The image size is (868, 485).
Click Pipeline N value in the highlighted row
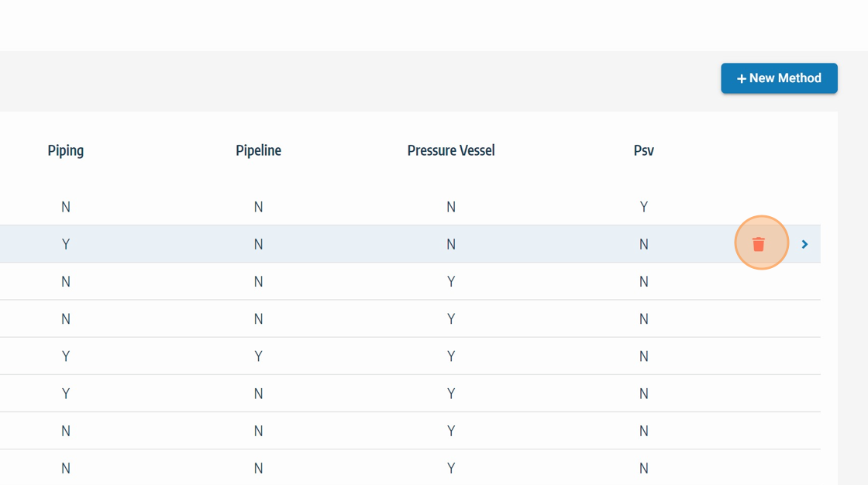pos(258,244)
